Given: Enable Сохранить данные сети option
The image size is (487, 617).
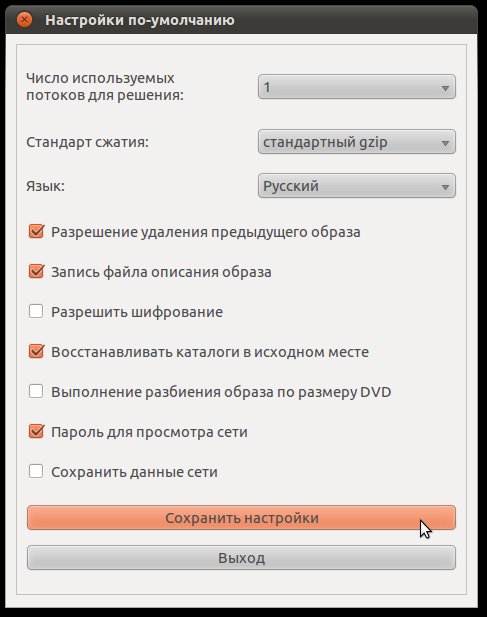Looking at the screenshot, I should (x=36, y=471).
